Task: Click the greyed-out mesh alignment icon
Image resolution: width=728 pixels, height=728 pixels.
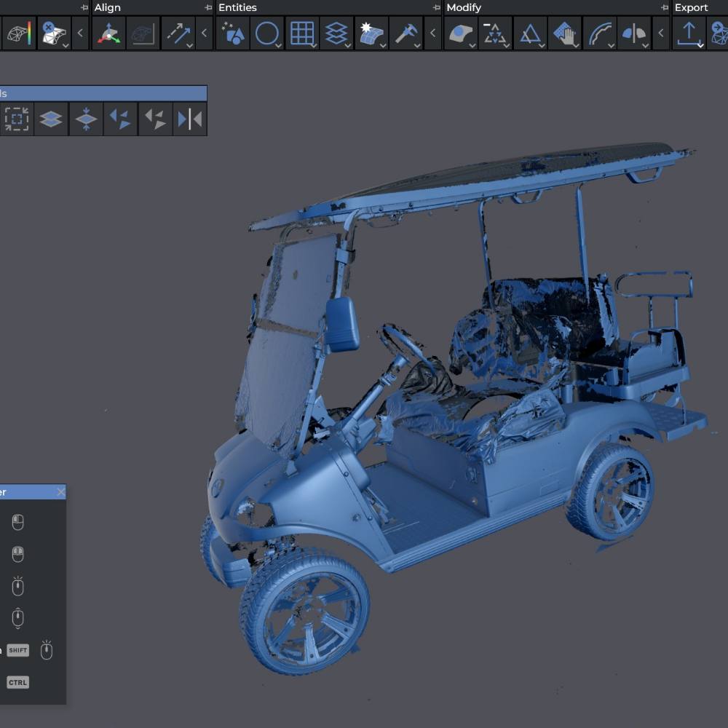Action: [x=143, y=33]
